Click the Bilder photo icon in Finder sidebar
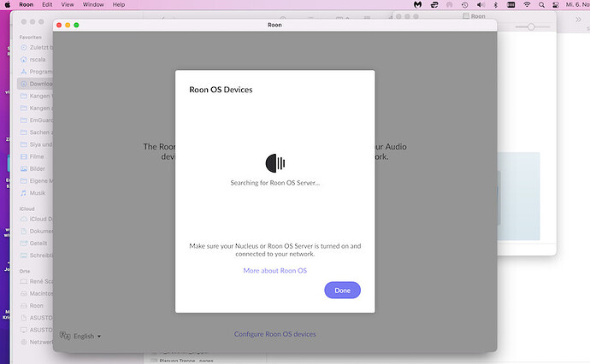 pyautogui.click(x=24, y=168)
